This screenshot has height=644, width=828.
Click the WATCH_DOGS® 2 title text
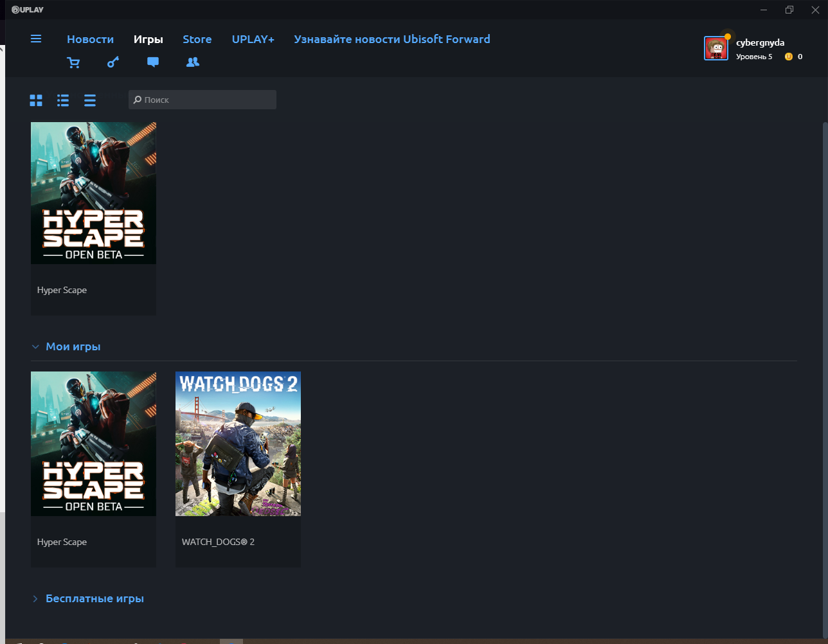(218, 542)
